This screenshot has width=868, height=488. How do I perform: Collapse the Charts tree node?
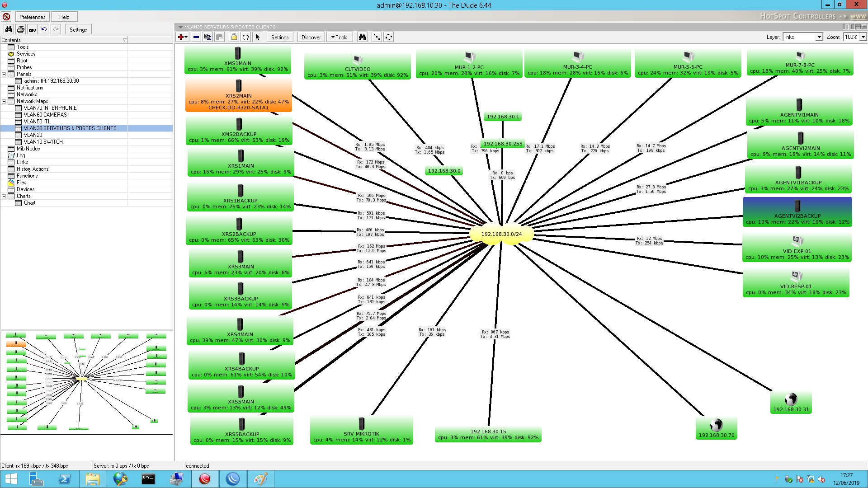pyautogui.click(x=4, y=196)
